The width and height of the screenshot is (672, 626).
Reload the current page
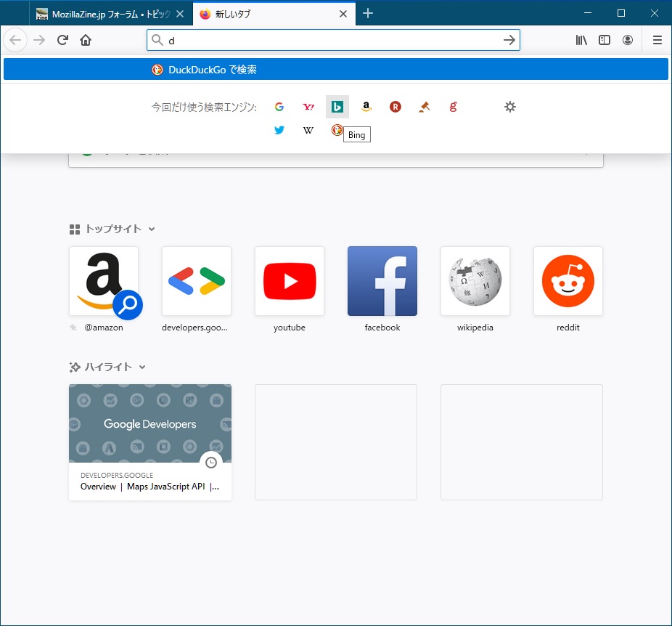click(62, 40)
